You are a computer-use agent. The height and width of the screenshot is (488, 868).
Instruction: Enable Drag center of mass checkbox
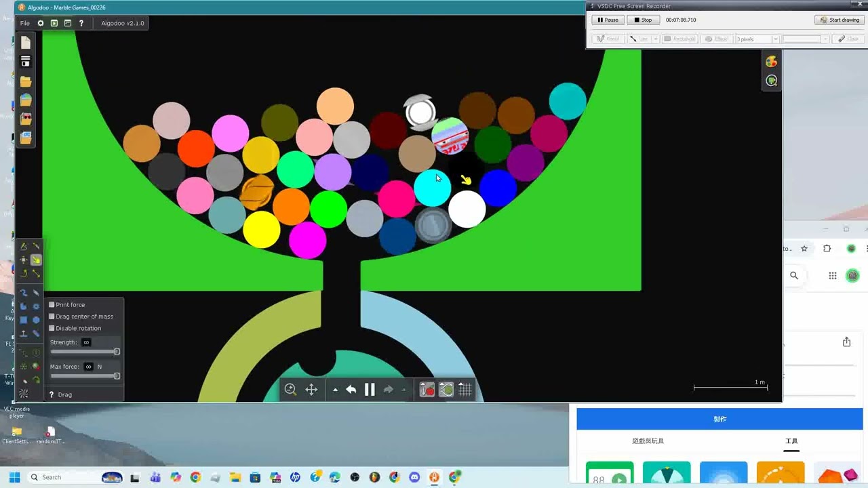pyautogui.click(x=52, y=317)
